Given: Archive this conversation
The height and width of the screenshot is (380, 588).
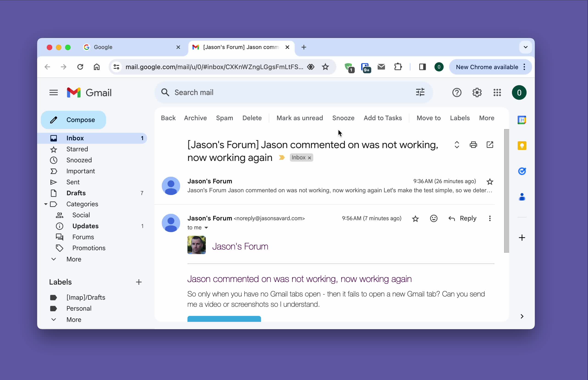Looking at the screenshot, I should [195, 118].
